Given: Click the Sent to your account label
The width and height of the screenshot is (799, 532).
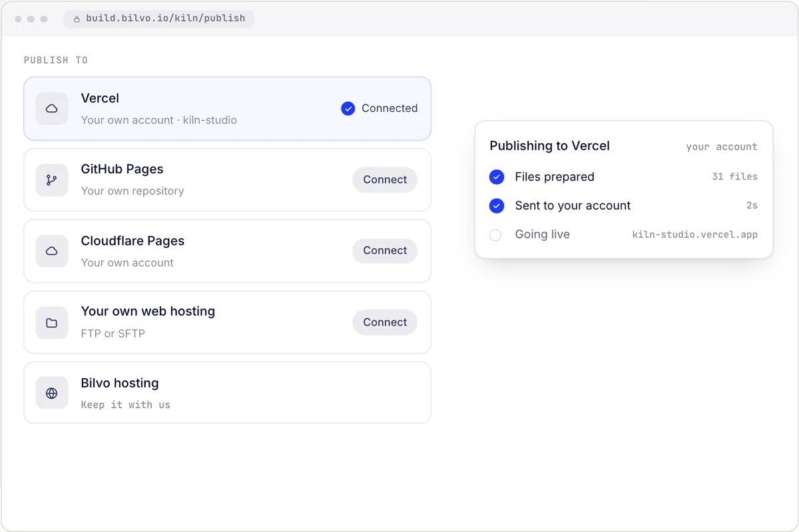Looking at the screenshot, I should (x=573, y=206).
